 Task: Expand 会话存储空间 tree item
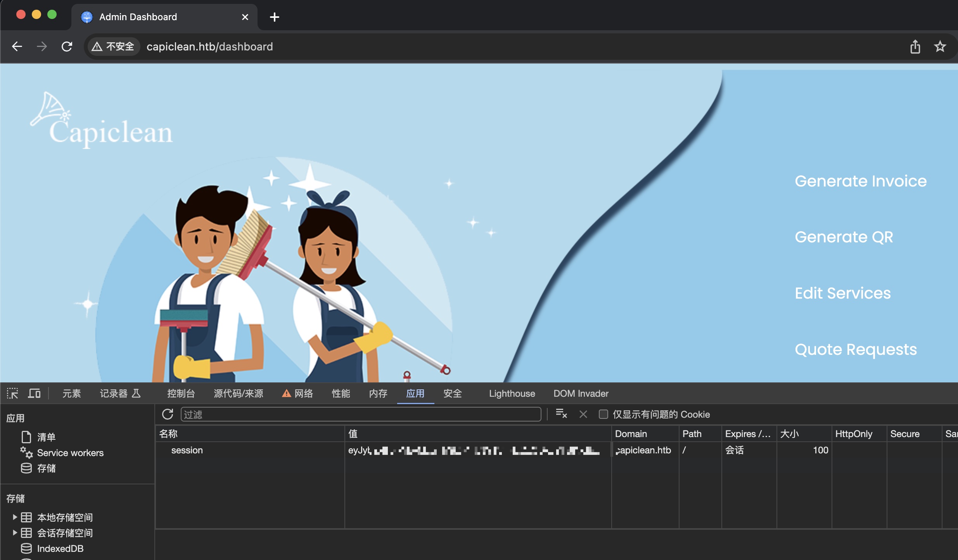(15, 532)
